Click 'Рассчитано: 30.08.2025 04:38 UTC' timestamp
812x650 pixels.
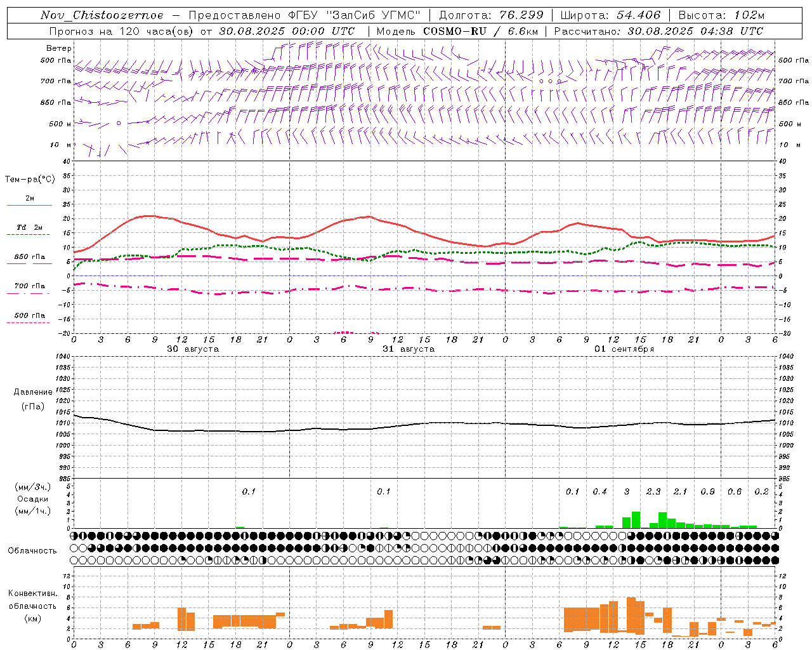click(658, 31)
